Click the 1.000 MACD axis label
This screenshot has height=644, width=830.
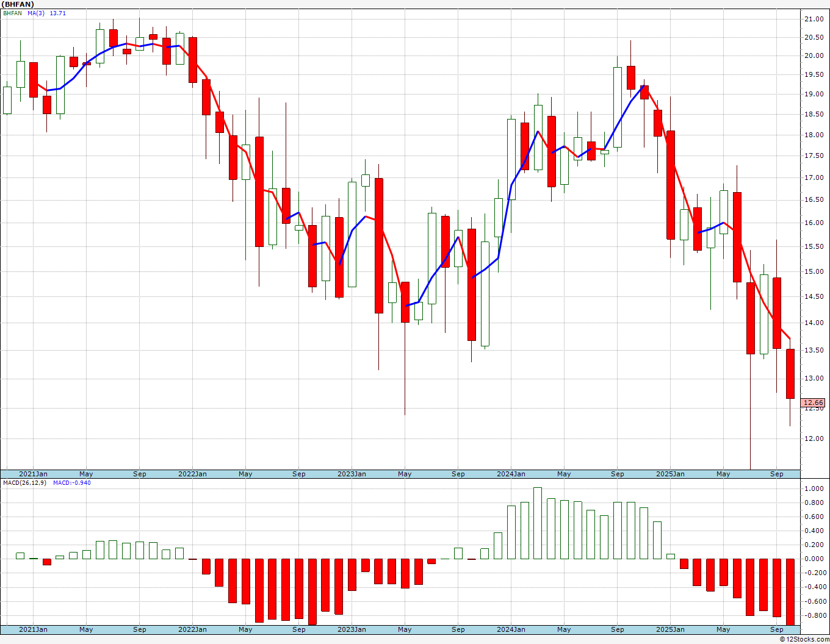point(814,489)
